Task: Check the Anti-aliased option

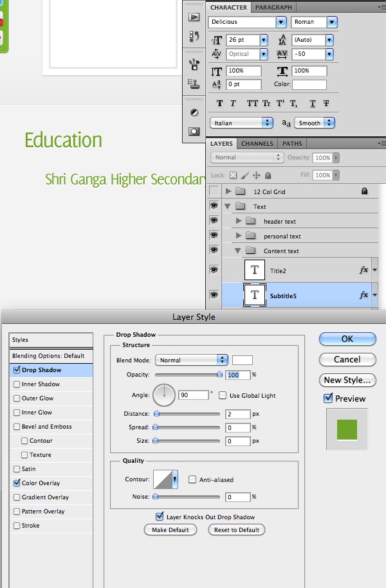Action: pos(192,479)
